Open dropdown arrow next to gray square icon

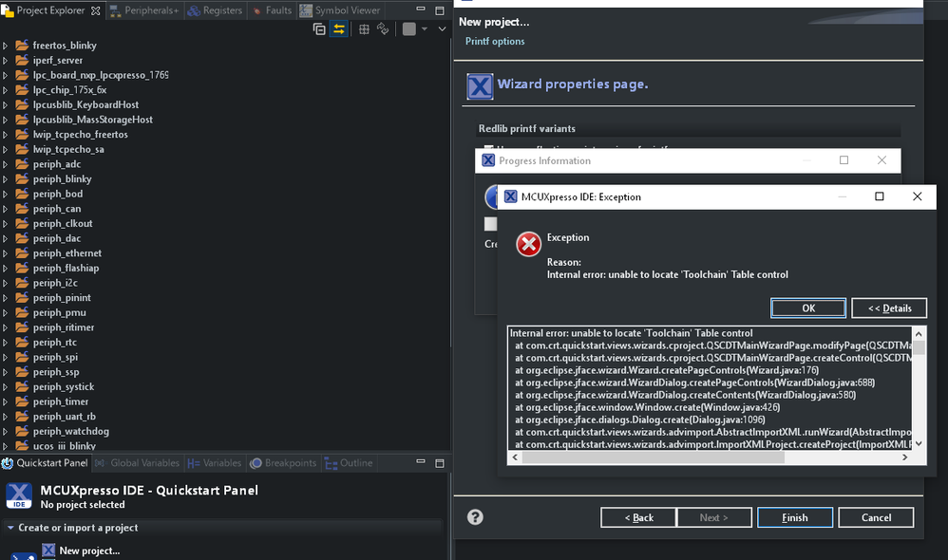pyautogui.click(x=425, y=29)
